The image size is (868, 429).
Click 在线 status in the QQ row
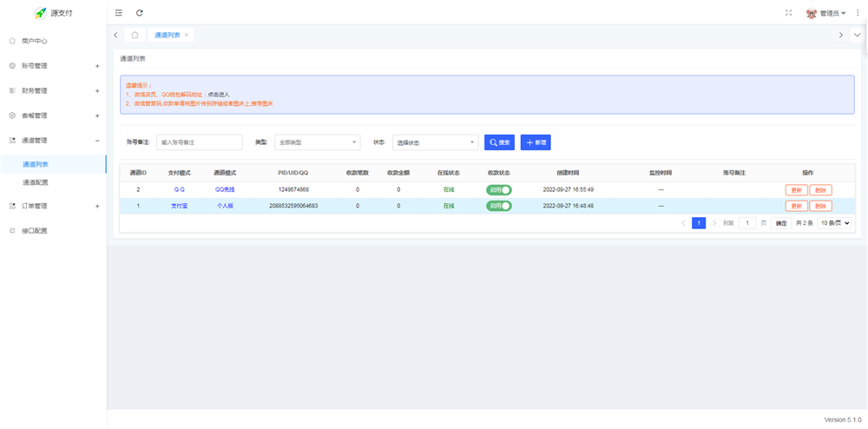[449, 190]
